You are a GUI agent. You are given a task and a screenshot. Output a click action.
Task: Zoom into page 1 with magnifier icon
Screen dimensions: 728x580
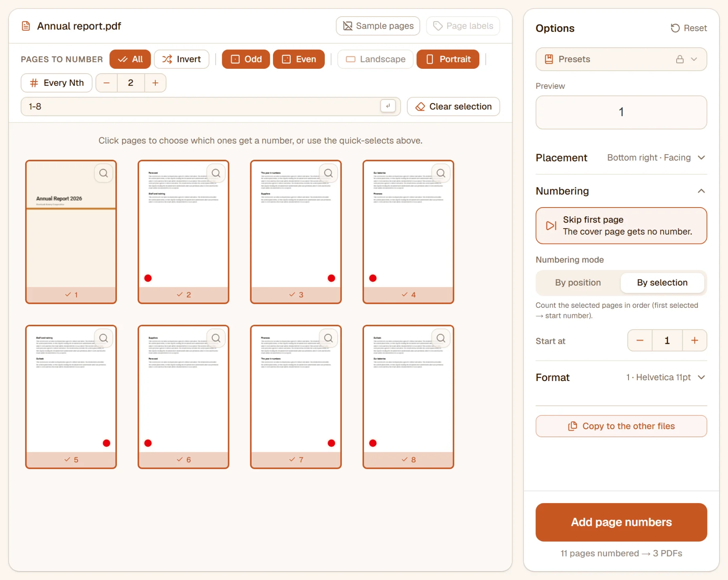[104, 173]
